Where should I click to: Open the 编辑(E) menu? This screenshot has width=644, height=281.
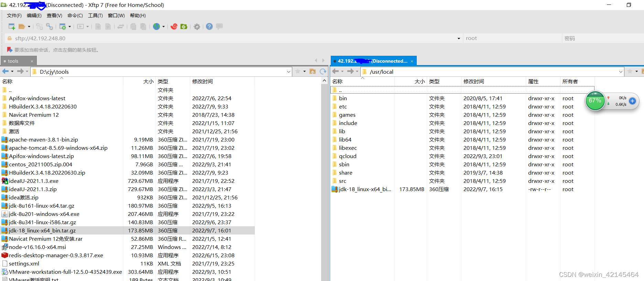click(34, 15)
